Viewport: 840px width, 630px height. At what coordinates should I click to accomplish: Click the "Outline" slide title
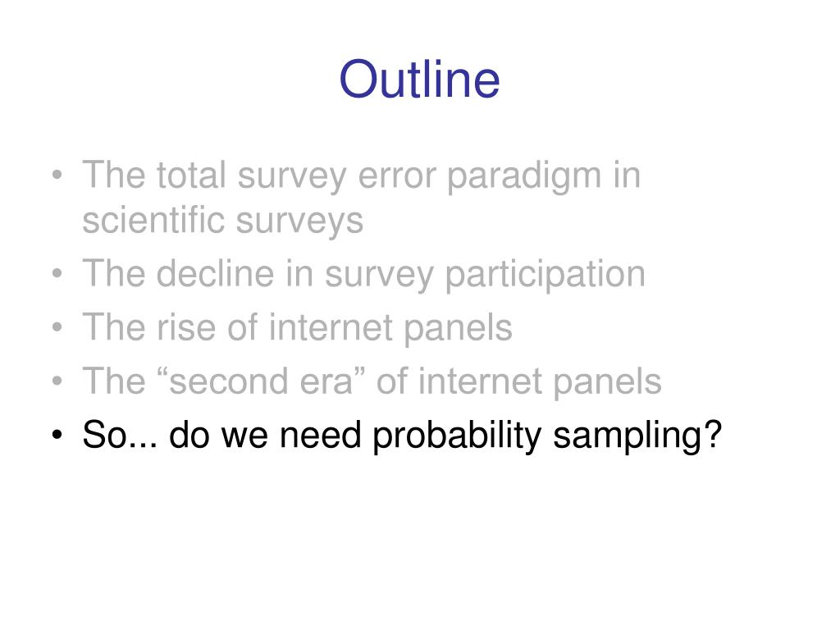(419, 80)
